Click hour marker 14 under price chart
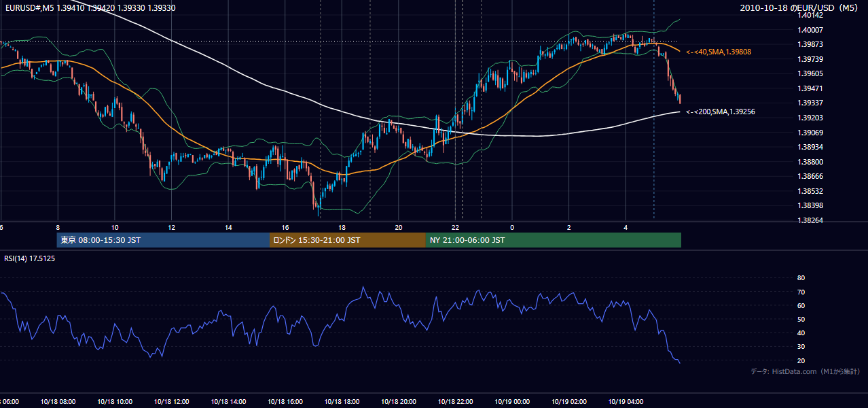This screenshot has height=408, width=868. (x=228, y=228)
